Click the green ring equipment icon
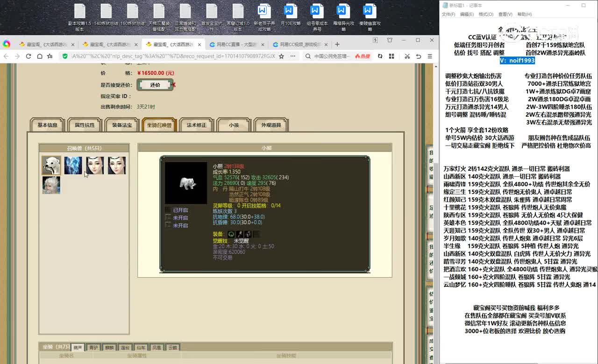The height and width of the screenshot is (364, 598). pos(231,234)
